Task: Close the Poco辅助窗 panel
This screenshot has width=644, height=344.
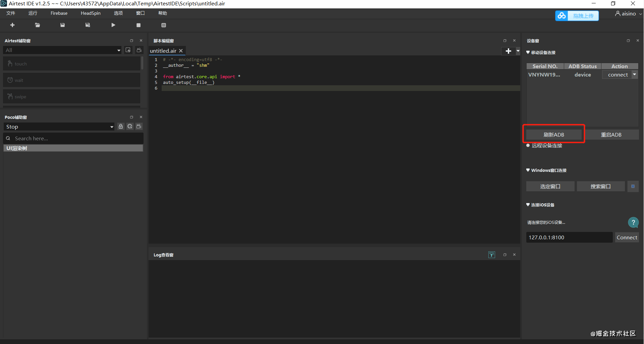Action: tap(141, 117)
